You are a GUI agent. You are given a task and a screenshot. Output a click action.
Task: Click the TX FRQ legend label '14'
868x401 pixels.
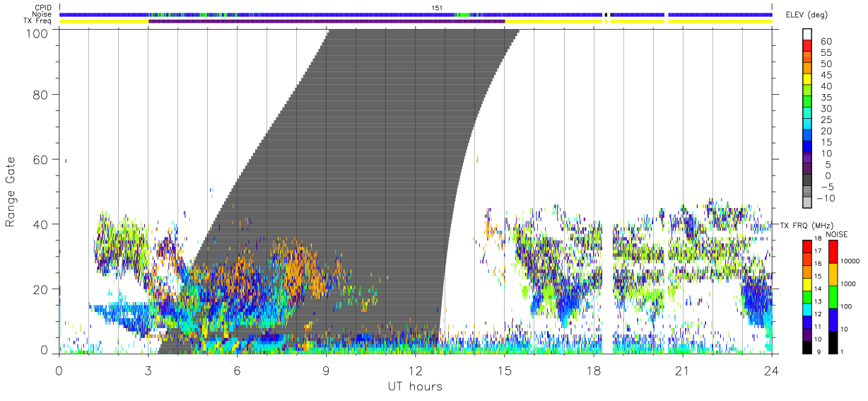coord(818,289)
